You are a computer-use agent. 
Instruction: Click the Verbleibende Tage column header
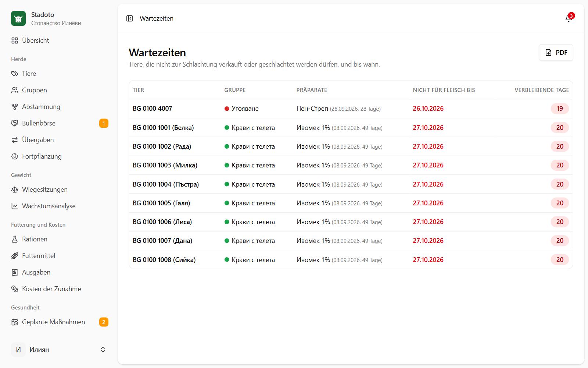point(542,90)
